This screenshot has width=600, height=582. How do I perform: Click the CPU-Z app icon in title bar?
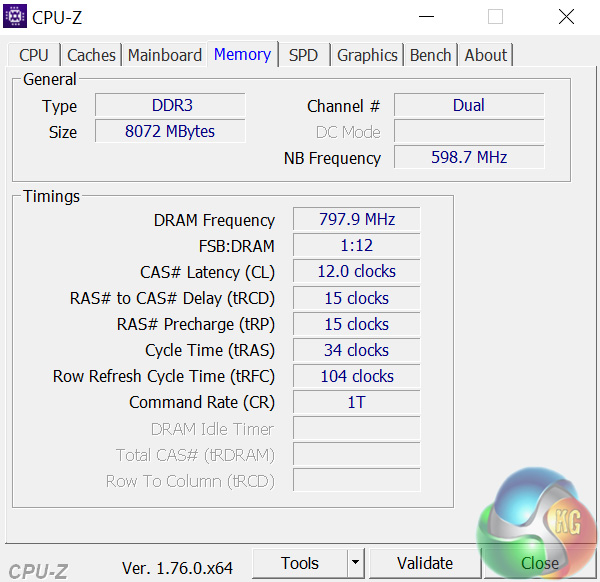coord(15,16)
